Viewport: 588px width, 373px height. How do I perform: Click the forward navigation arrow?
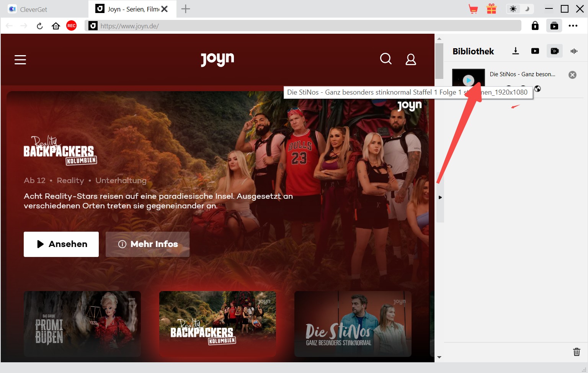[24, 26]
